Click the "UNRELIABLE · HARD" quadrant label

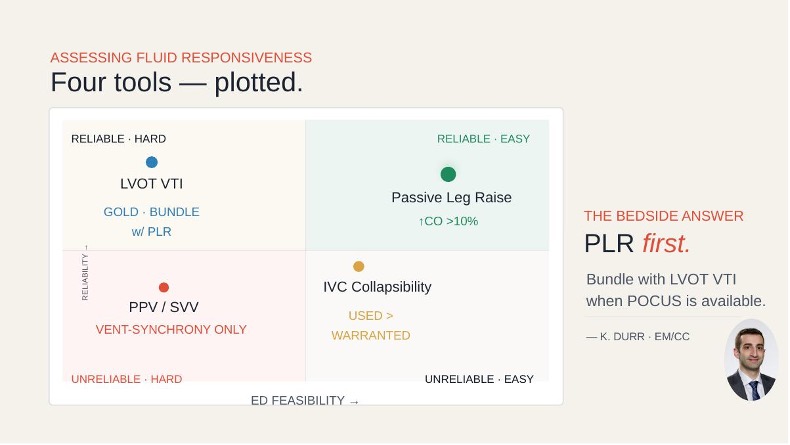[x=126, y=379]
